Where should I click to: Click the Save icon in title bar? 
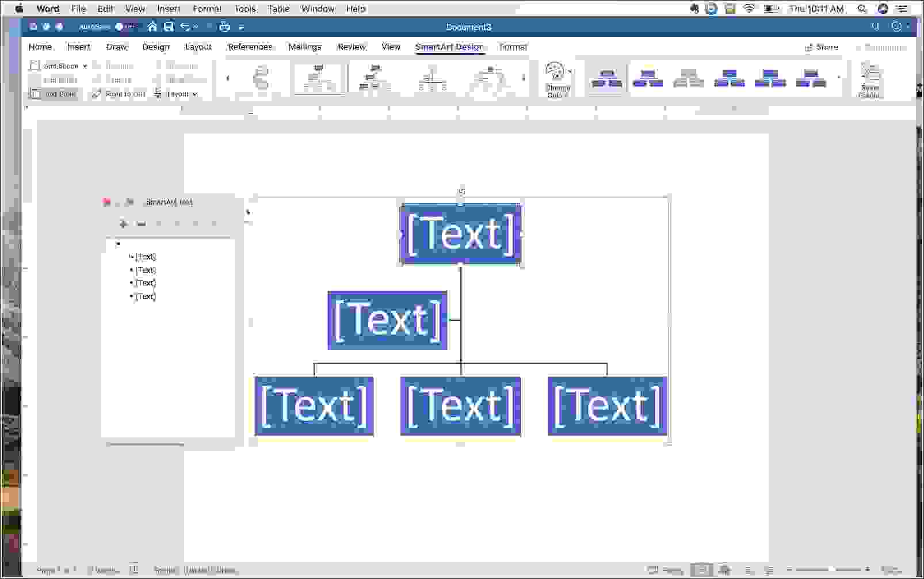click(169, 27)
